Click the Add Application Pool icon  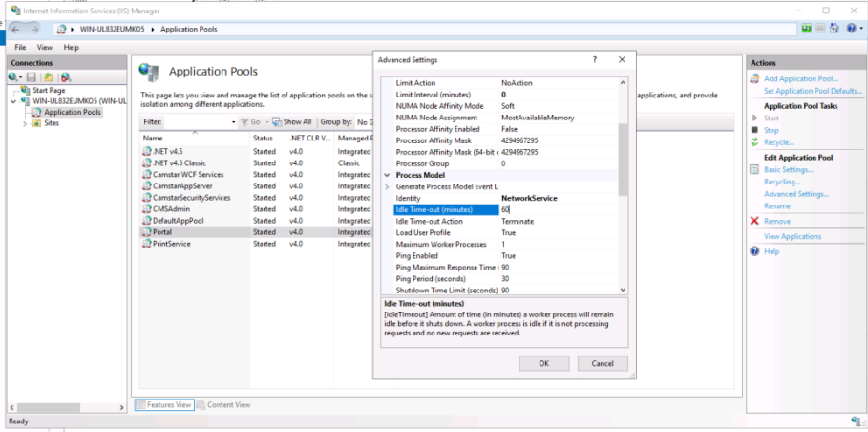point(754,78)
